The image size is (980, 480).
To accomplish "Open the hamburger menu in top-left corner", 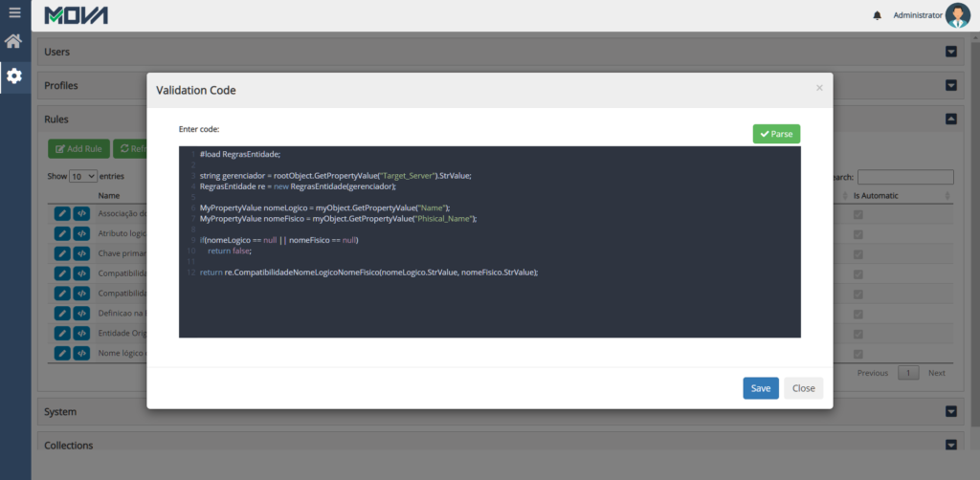I will (14, 13).
